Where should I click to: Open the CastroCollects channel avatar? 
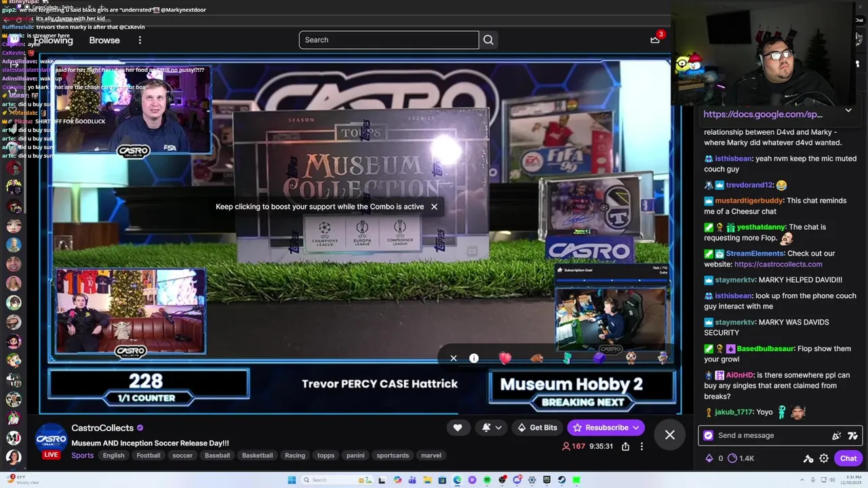point(51,439)
